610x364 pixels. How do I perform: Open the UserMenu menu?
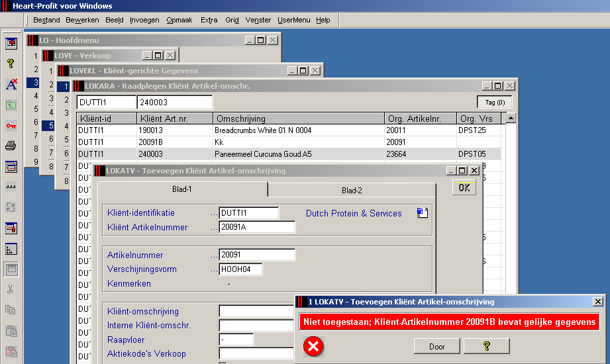[293, 20]
